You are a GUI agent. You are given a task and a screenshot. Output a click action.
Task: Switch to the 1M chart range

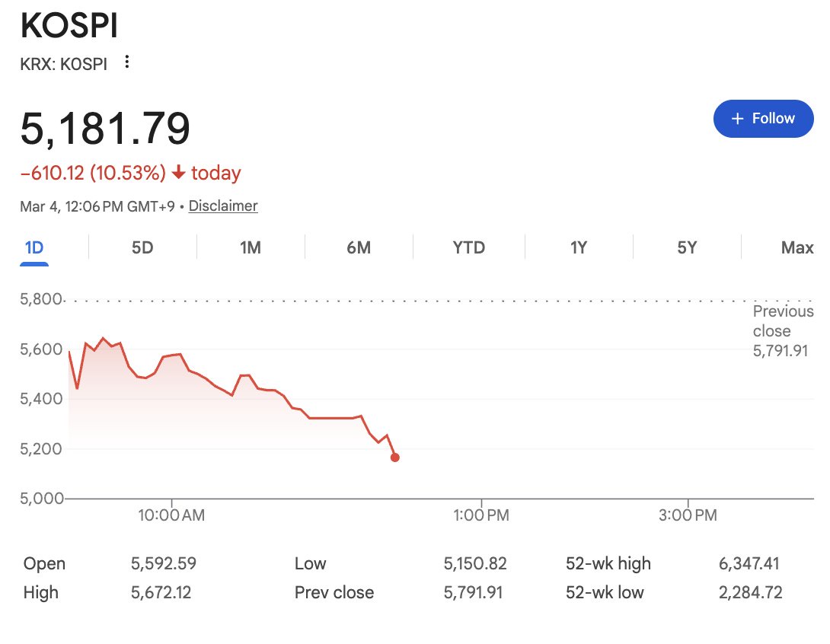point(251,247)
